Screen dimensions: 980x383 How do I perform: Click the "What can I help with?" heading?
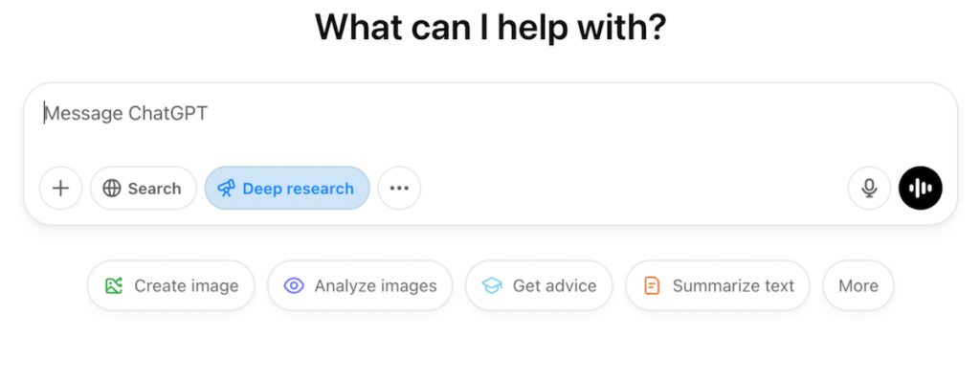pyautogui.click(x=490, y=29)
